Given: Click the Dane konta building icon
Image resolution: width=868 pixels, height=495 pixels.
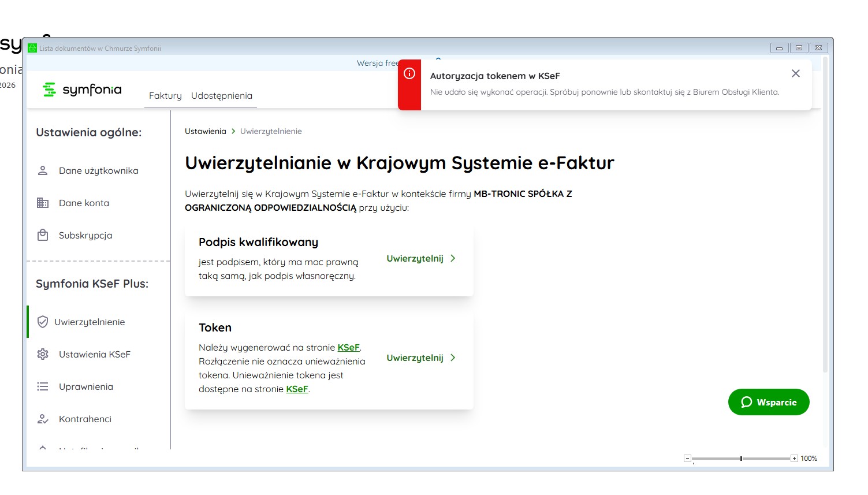Looking at the screenshot, I should (43, 203).
